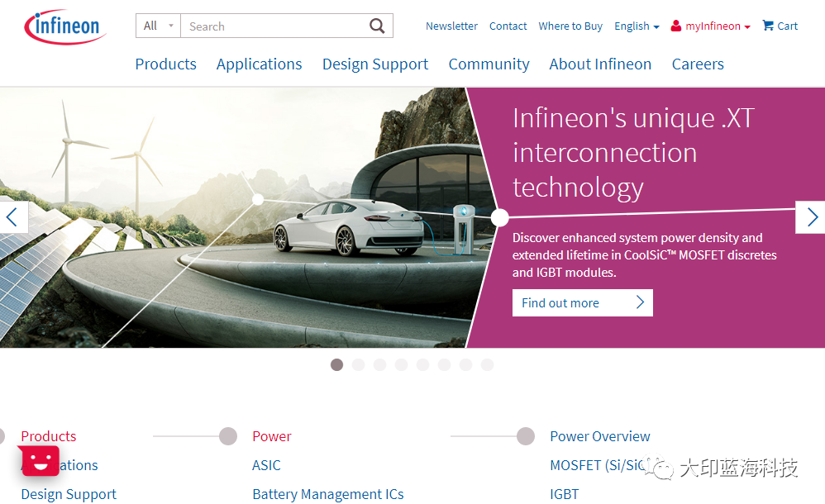Screen dimensions: 825x504
Task: Click the Find out more button
Action: 582,303
